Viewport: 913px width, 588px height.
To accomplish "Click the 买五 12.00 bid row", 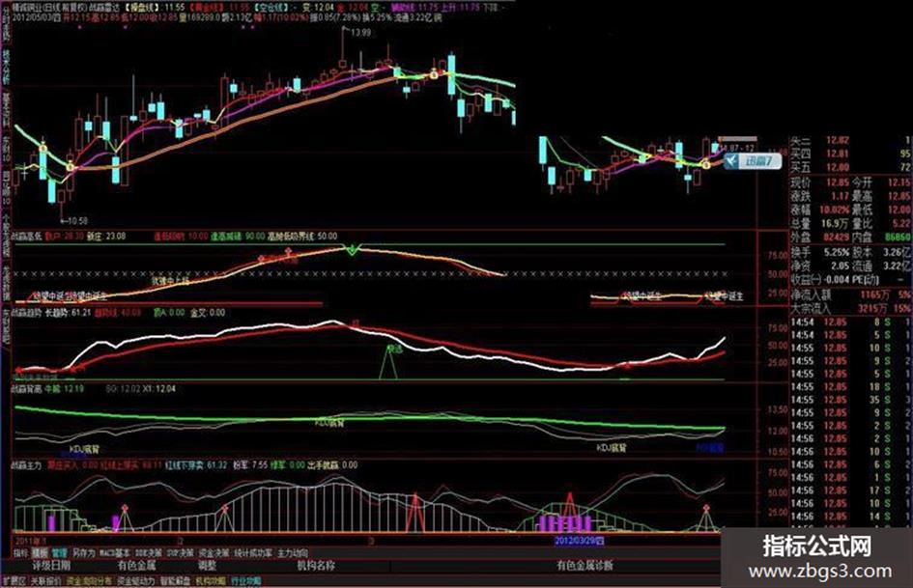I will [x=850, y=167].
